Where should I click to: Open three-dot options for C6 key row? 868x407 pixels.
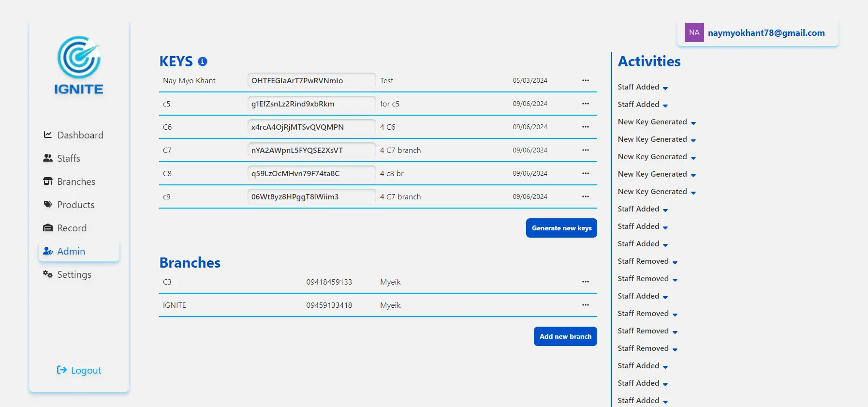585,127
